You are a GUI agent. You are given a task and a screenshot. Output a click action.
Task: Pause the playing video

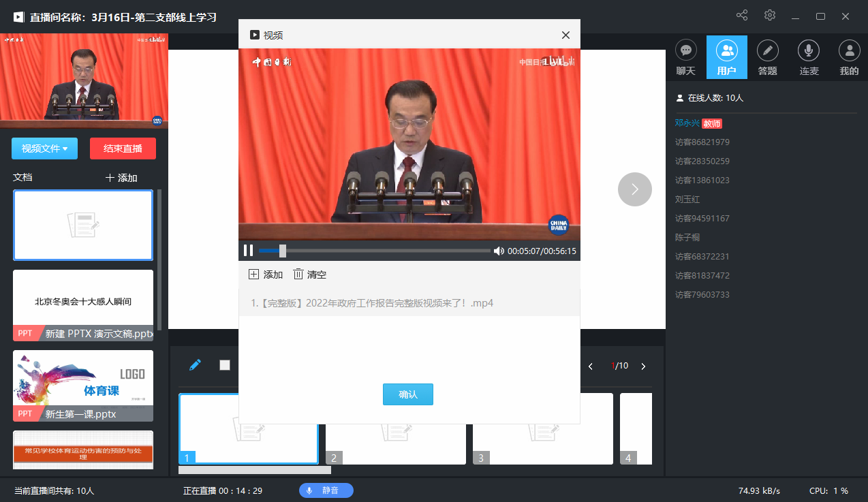(x=249, y=251)
